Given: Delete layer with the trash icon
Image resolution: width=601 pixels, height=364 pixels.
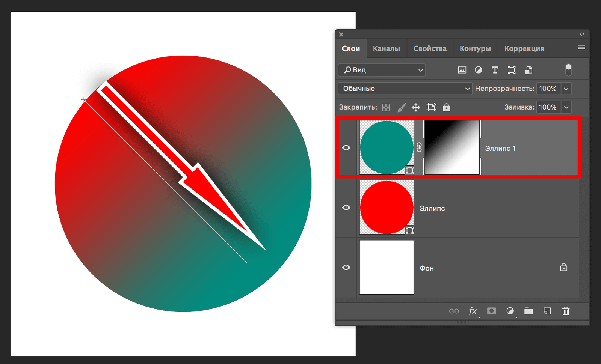Looking at the screenshot, I should click(566, 311).
